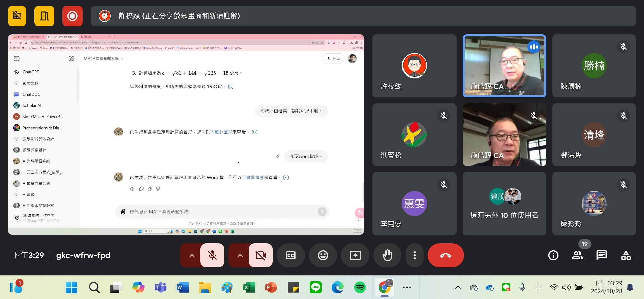644x299 pixels.
Task: Open 數學教案設計 in sidebar
Action: [x=34, y=150]
